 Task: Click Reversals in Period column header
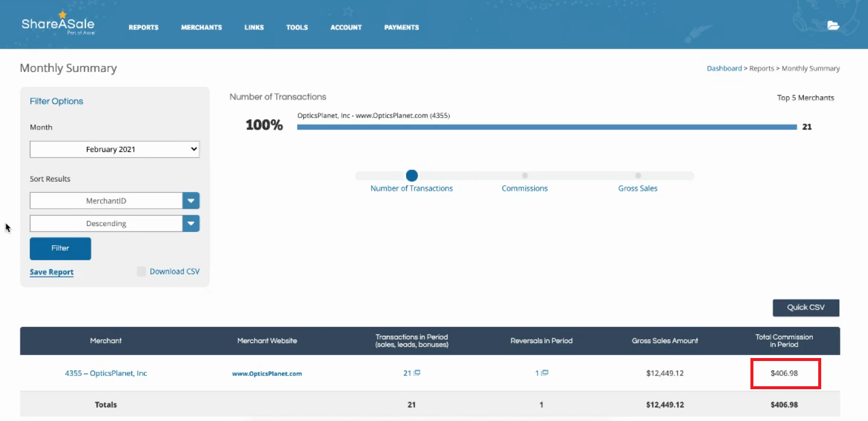pyautogui.click(x=542, y=341)
